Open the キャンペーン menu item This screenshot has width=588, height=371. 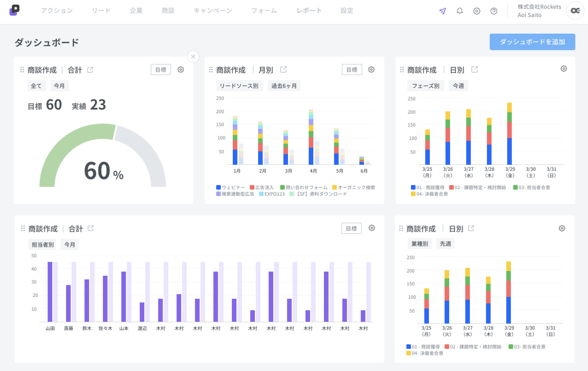(213, 11)
